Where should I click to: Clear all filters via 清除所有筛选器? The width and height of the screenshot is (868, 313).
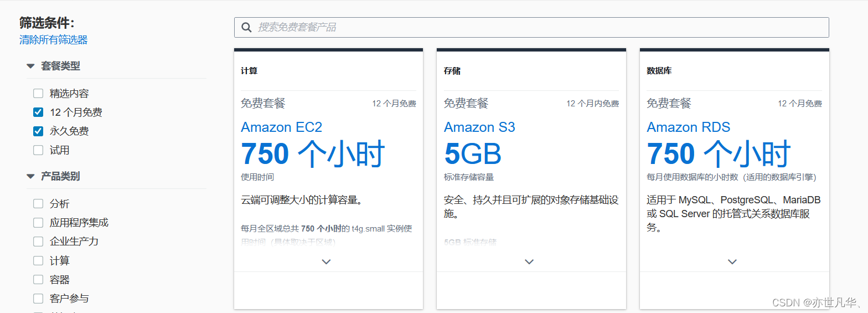coord(53,40)
